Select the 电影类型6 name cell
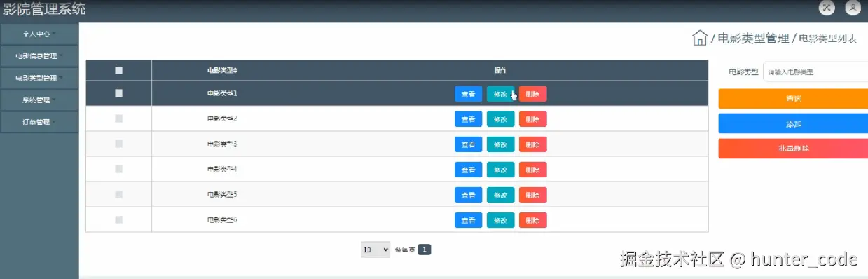This screenshot has width=868, height=279. pos(222,219)
